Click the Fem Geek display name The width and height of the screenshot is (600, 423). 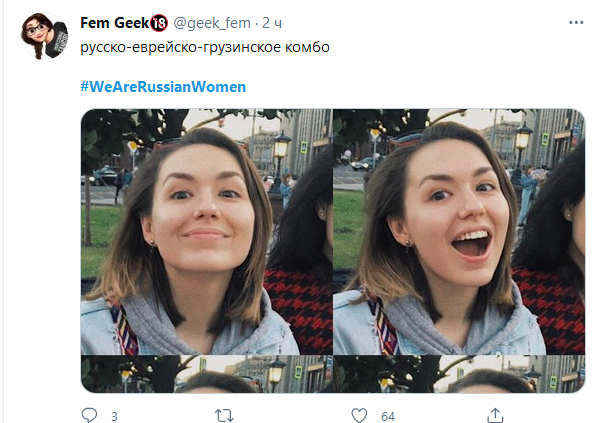coord(113,23)
